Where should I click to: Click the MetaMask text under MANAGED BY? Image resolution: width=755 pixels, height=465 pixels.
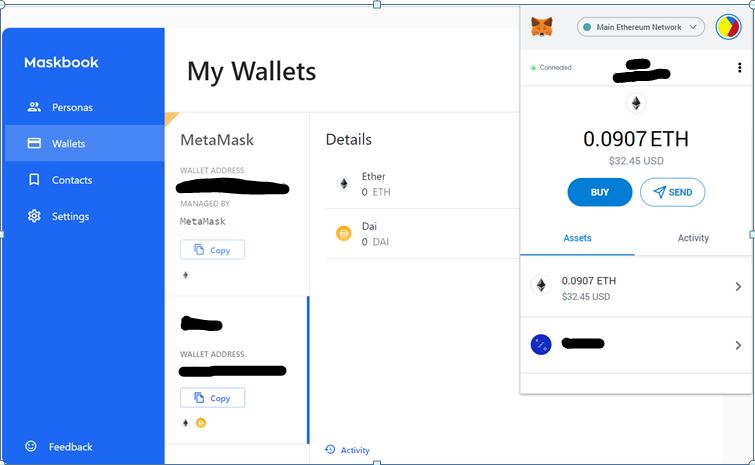click(x=203, y=221)
